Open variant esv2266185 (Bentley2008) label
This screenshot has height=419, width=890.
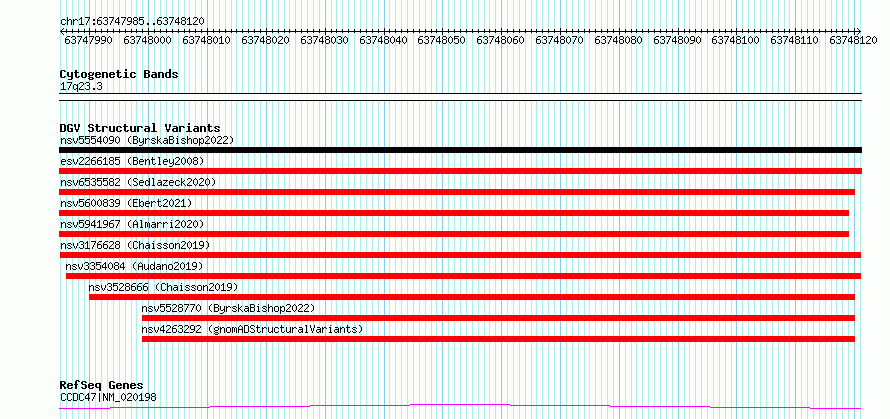(132, 161)
